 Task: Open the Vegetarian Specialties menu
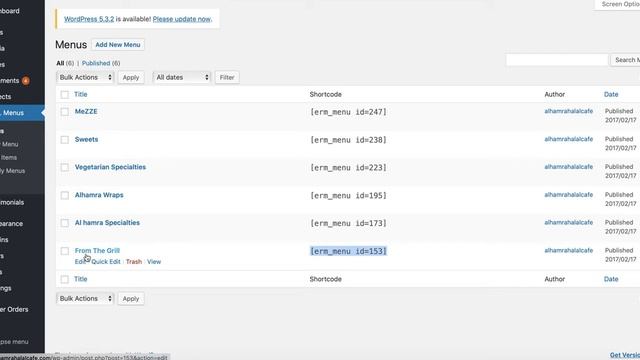(x=110, y=167)
